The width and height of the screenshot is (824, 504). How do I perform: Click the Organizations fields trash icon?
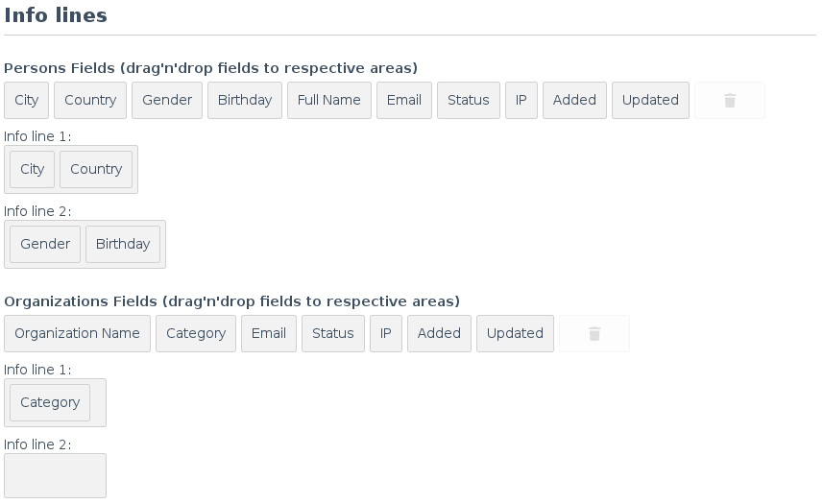tap(594, 334)
